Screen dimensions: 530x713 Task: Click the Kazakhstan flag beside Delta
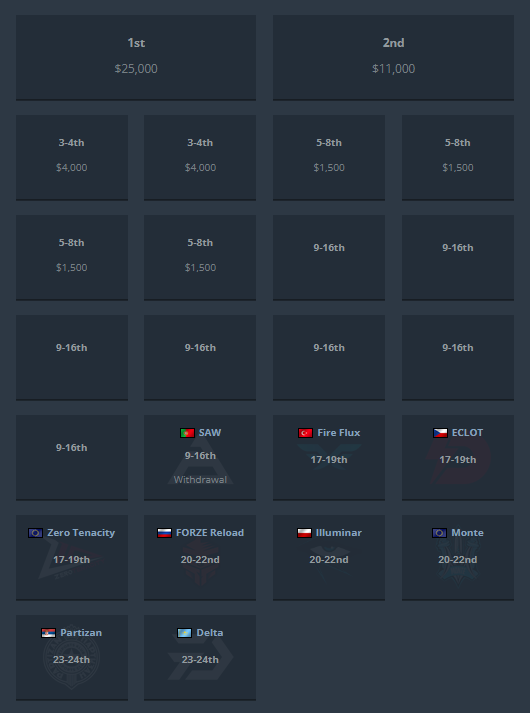click(185, 633)
